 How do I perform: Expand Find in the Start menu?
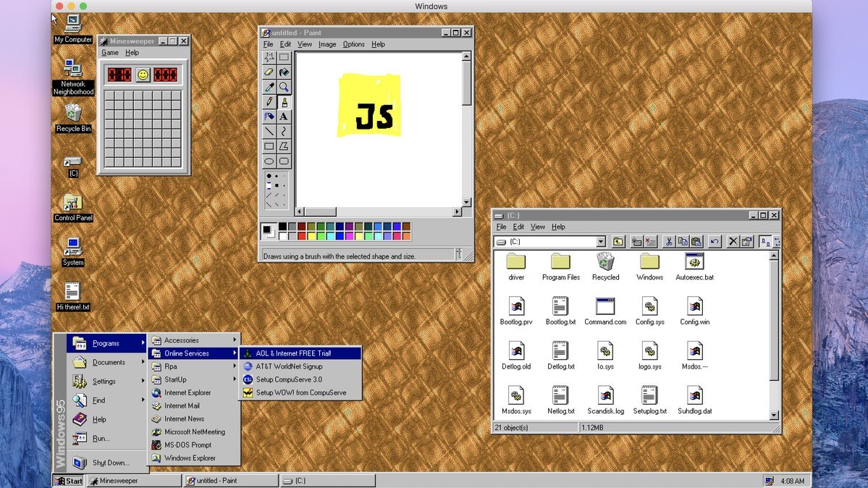pyautogui.click(x=107, y=400)
